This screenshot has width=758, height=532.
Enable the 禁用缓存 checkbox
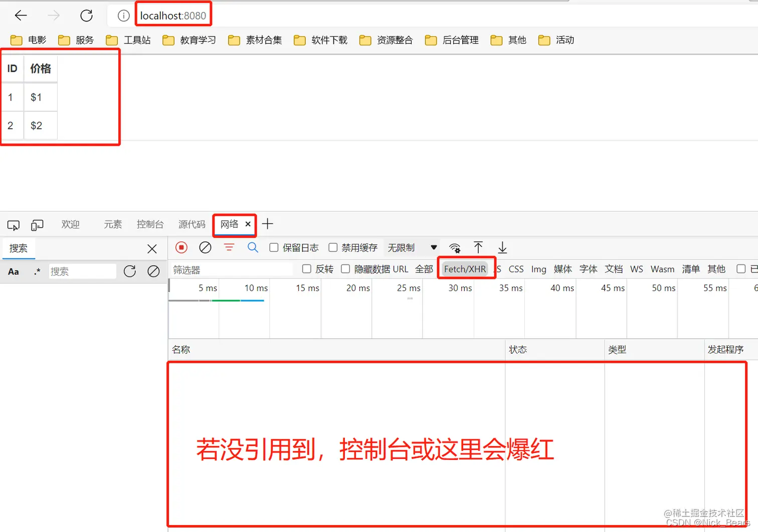333,247
